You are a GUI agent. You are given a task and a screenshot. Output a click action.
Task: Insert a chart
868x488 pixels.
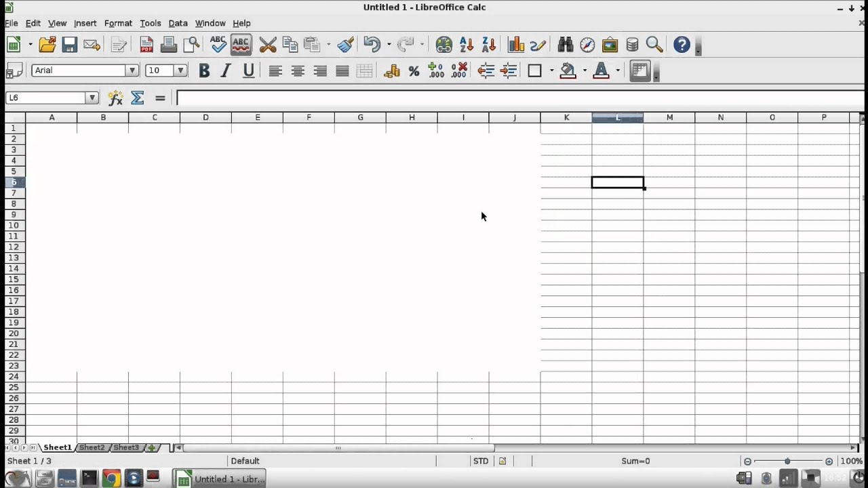[516, 45]
